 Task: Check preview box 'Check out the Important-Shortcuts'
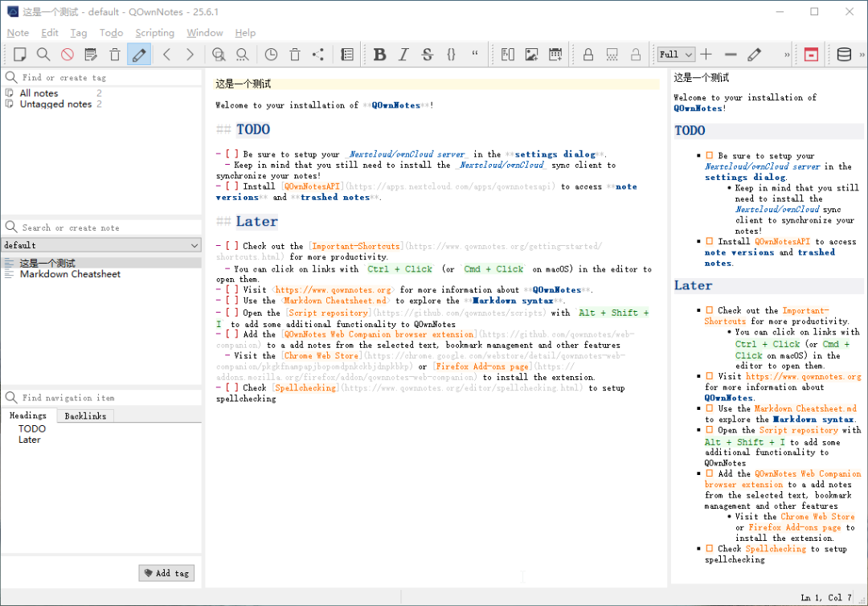point(709,310)
